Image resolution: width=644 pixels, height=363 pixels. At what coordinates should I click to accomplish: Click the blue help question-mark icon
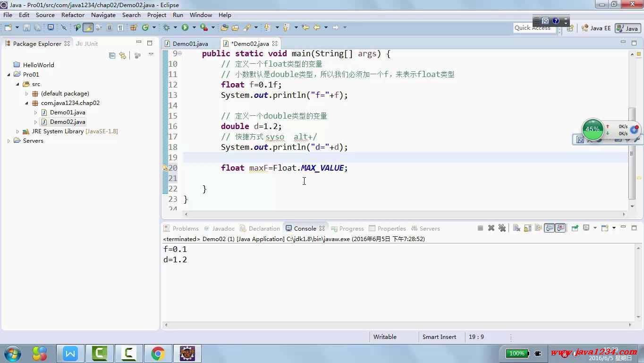click(x=556, y=21)
